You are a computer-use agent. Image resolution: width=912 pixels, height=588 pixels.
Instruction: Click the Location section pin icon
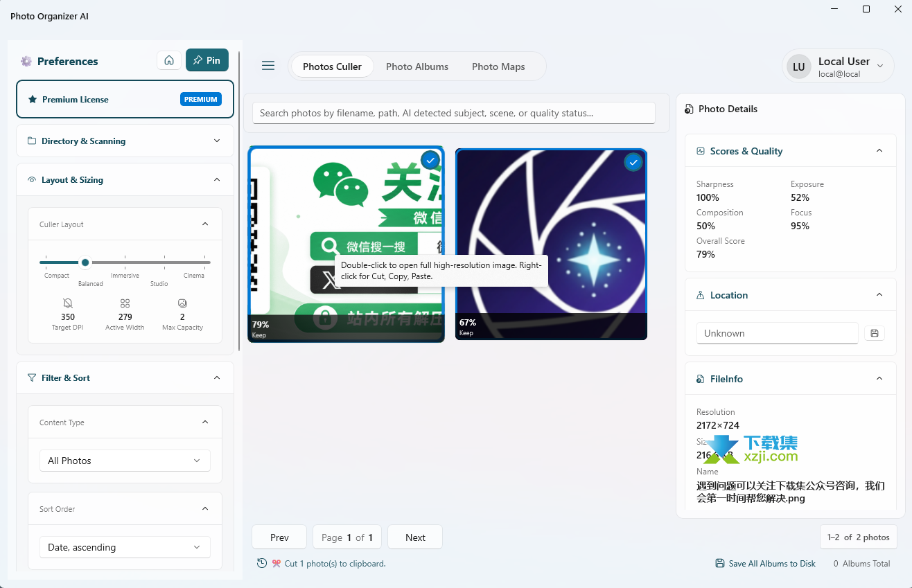[x=701, y=295]
